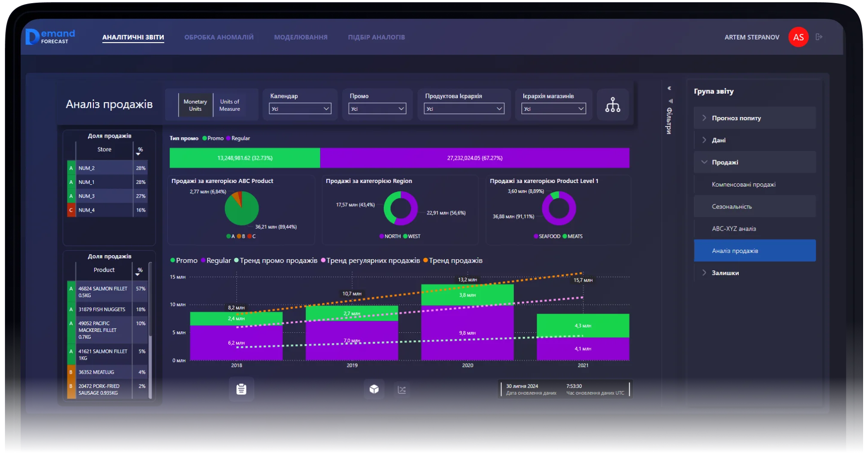Open the Сезональність report
The height and width of the screenshot is (453, 868).
coord(732,207)
